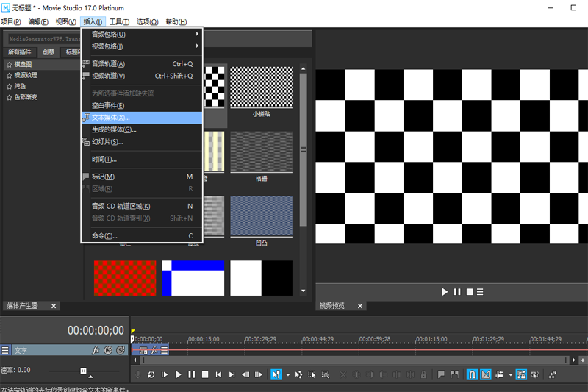The width and height of the screenshot is (588, 392).
Task: Adjust the 速率 rate slider handle
Action: 83,370
